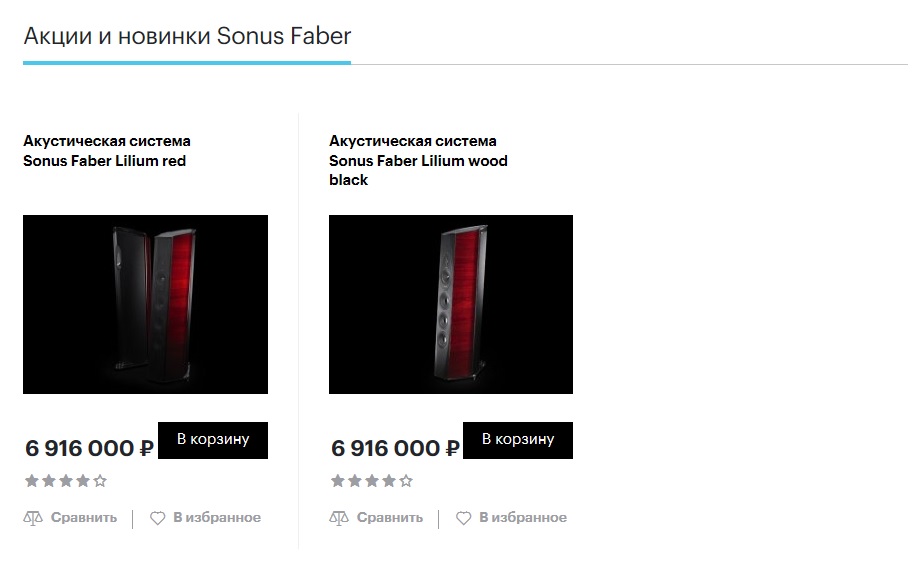Image resolution: width=923 pixels, height=575 pixels.
Task: Open the Sonus Faber Lilium red title link
Action: [106, 151]
